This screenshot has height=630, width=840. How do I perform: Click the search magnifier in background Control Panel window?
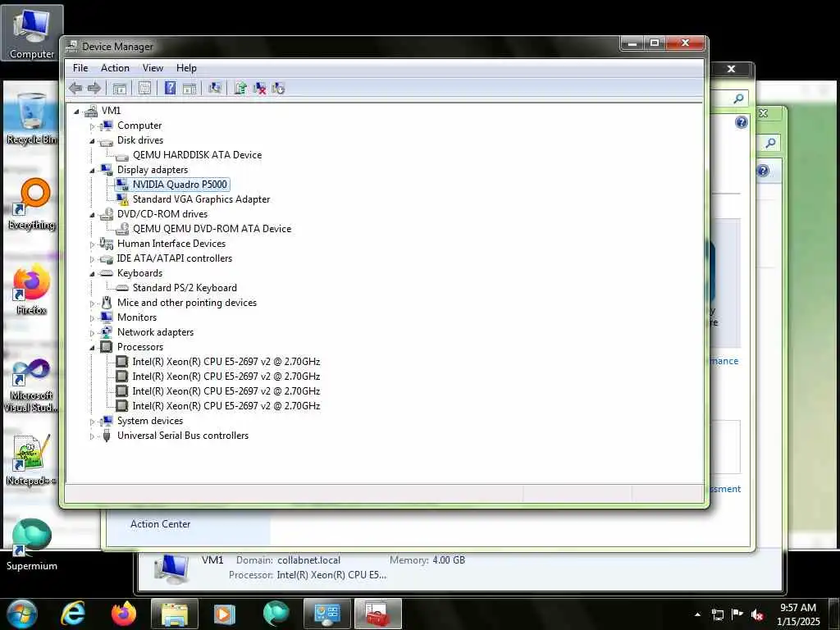pyautogui.click(x=739, y=98)
